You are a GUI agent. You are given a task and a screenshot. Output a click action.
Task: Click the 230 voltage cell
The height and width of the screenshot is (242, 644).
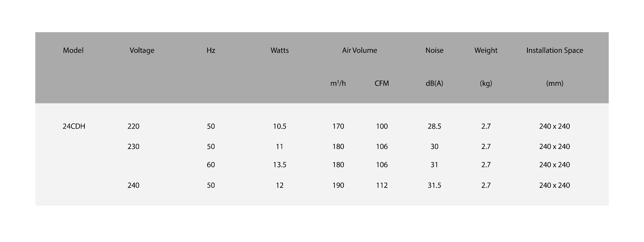[x=133, y=147]
